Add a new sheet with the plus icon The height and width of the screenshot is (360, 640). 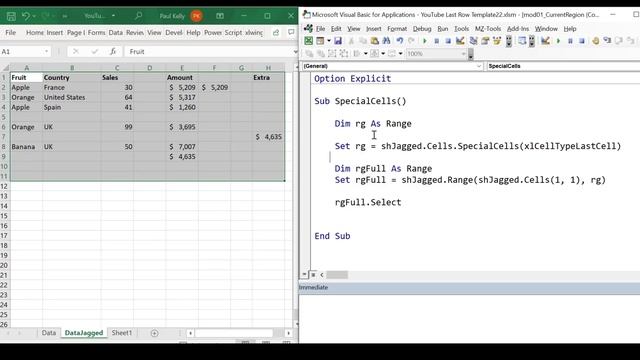pos(154,333)
